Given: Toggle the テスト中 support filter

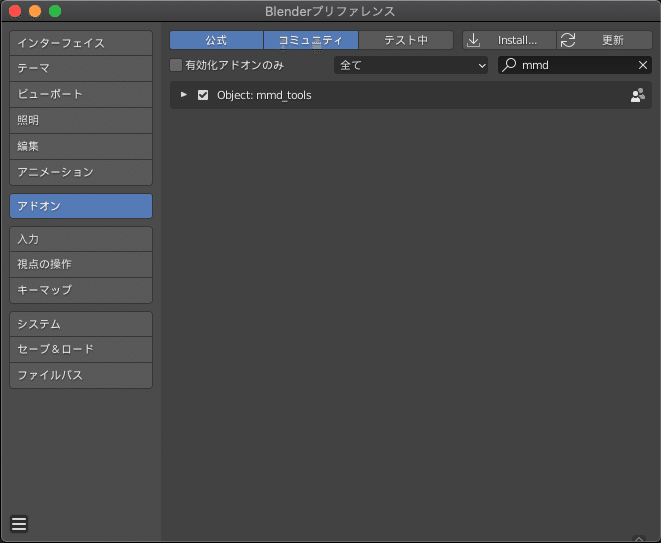Looking at the screenshot, I should (406, 40).
